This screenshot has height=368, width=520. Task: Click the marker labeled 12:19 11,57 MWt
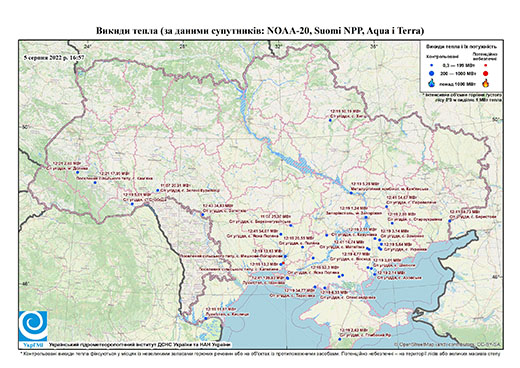206,318
